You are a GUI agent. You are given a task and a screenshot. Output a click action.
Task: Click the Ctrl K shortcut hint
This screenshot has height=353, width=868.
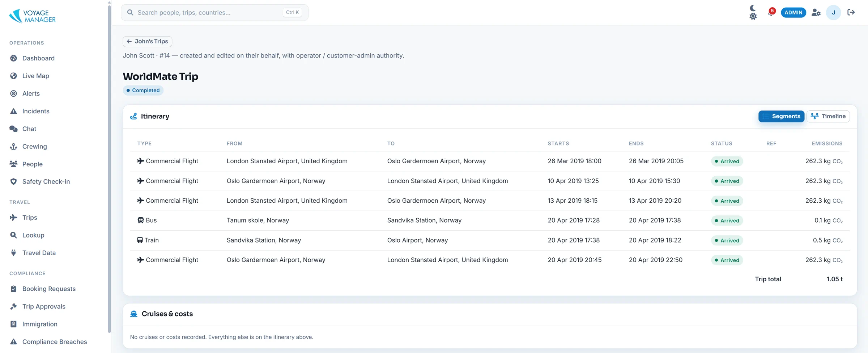coord(292,12)
